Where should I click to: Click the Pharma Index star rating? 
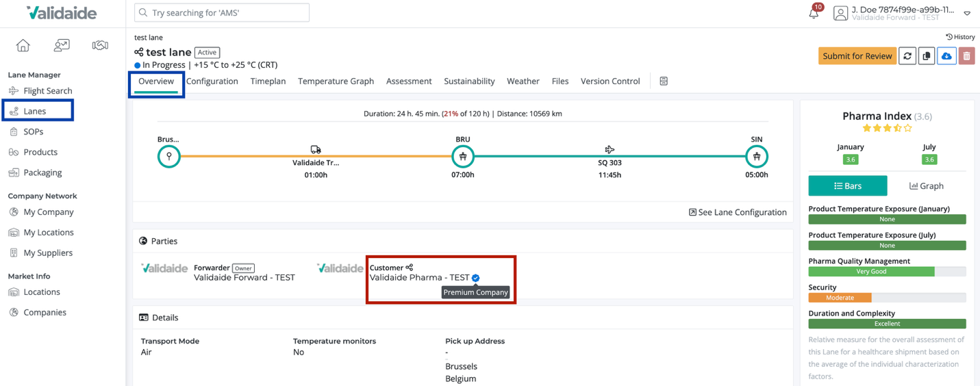click(x=887, y=128)
